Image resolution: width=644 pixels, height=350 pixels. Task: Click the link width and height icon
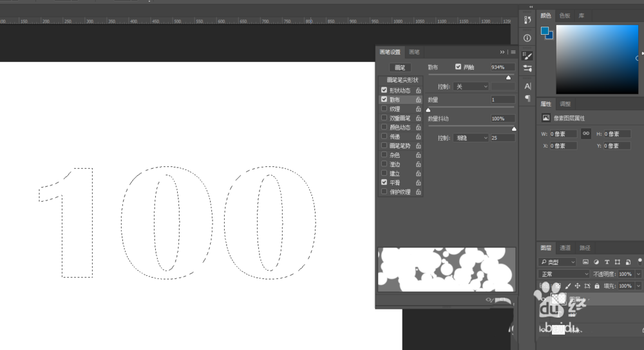pyautogui.click(x=586, y=133)
